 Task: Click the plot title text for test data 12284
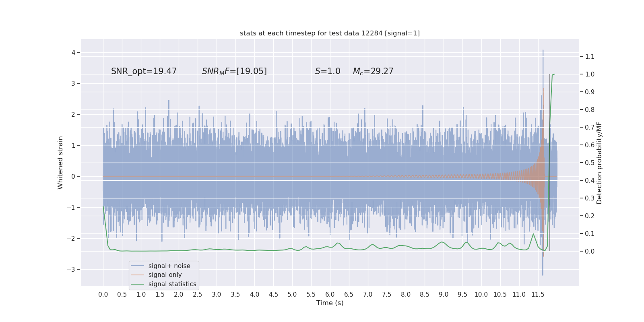(x=330, y=33)
